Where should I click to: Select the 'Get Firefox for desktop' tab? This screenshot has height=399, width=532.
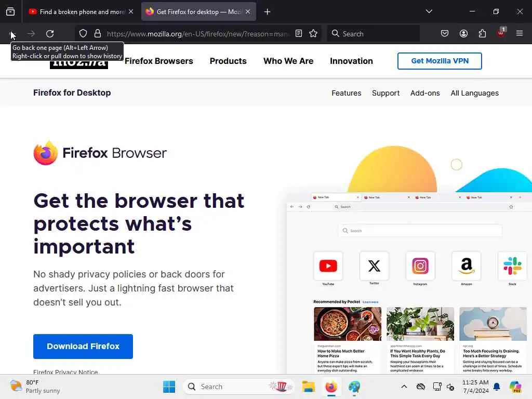198,12
